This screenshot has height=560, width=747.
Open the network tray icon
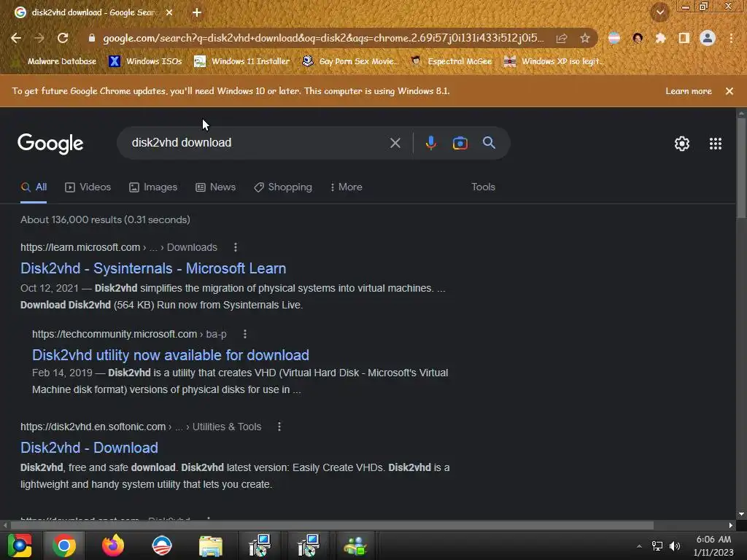(657, 546)
